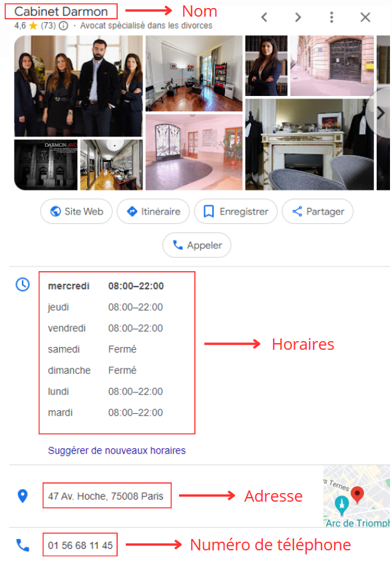Go to next result with right chevron
The width and height of the screenshot is (392, 561).
pyautogui.click(x=297, y=17)
